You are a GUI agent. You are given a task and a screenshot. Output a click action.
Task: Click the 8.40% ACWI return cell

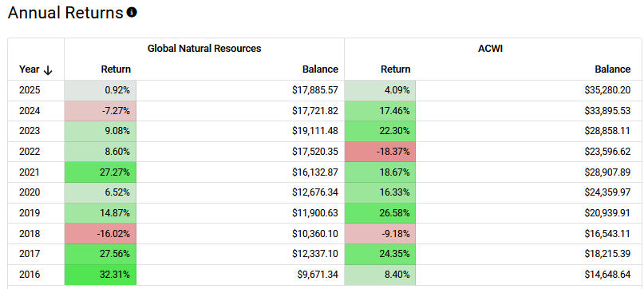point(380,274)
